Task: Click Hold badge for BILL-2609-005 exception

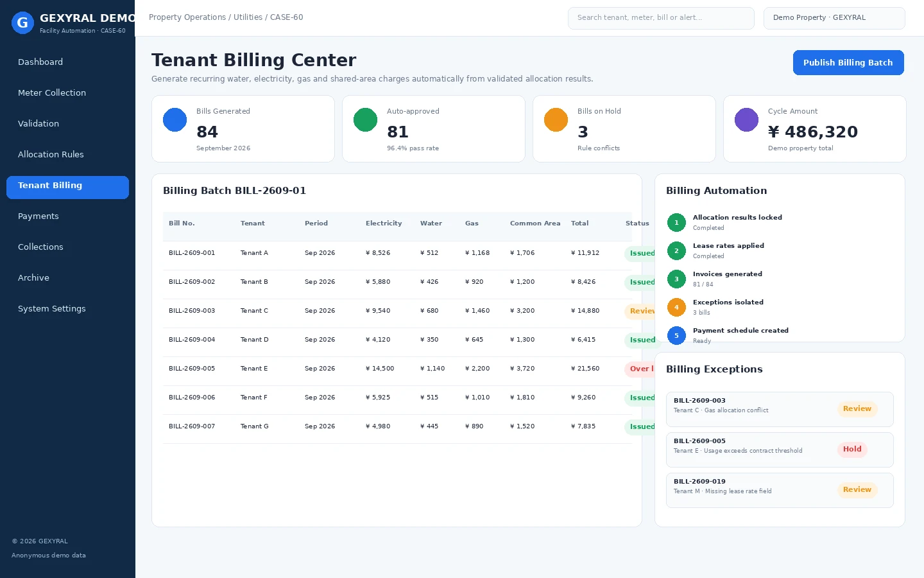Action: [x=852, y=450]
